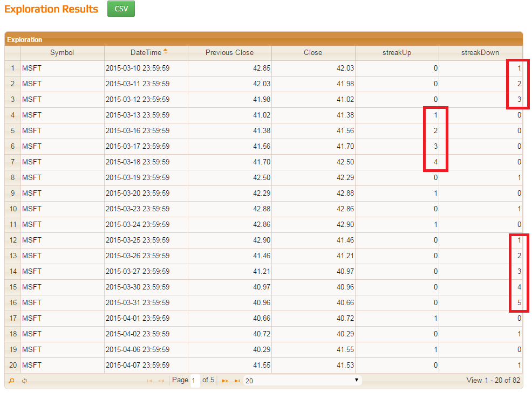
Task: Go to next page pager icon
Action: pyautogui.click(x=225, y=381)
